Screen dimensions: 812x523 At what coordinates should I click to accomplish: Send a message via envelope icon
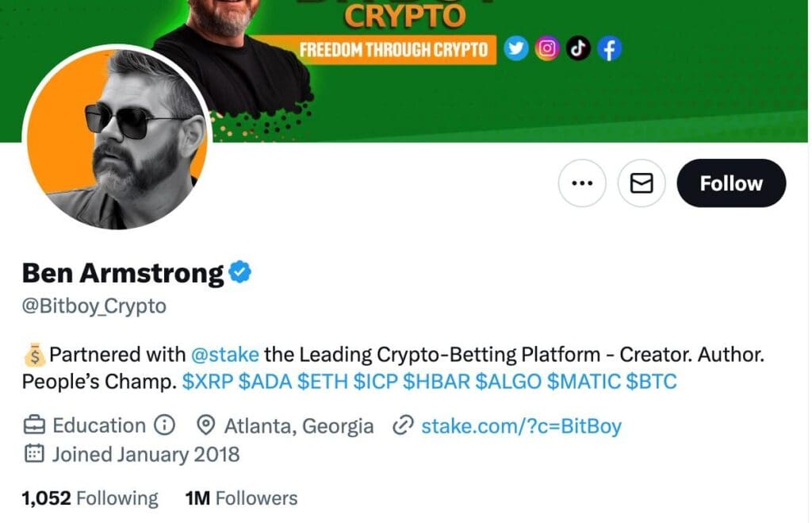pos(642,183)
